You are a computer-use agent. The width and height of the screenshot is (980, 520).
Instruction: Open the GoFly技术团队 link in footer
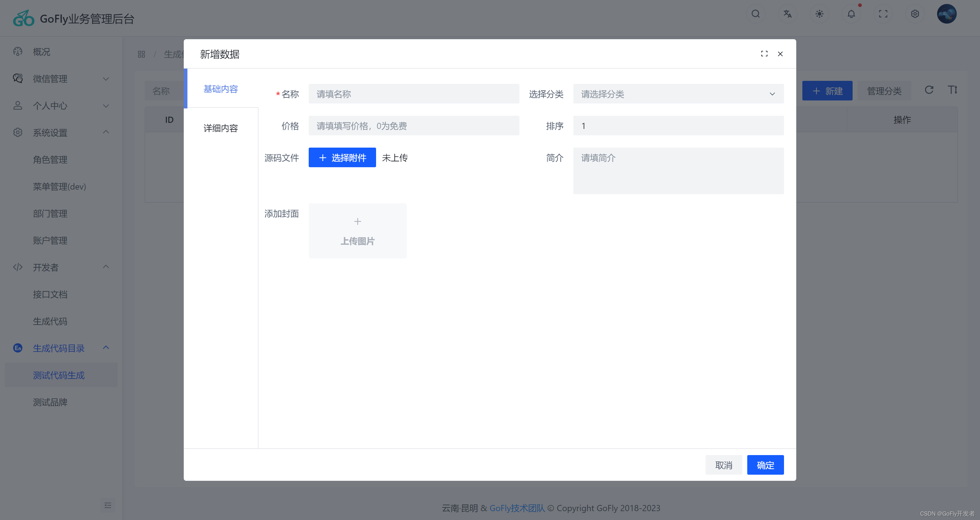[x=517, y=508]
